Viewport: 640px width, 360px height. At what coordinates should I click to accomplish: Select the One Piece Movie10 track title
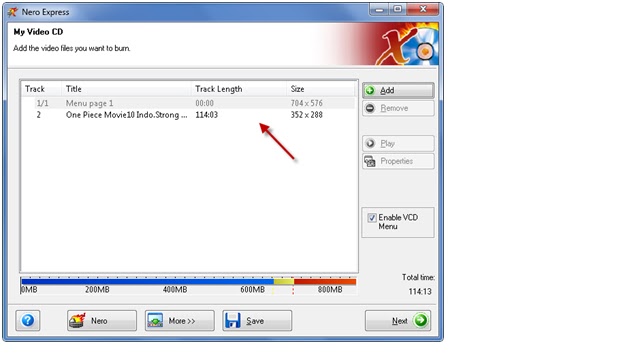(127, 115)
